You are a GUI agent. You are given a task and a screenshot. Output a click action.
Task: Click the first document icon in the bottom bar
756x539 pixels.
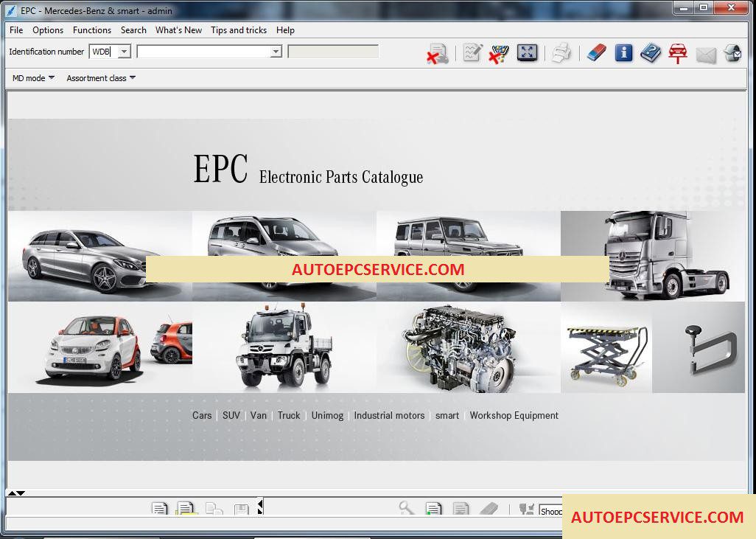pos(159,508)
